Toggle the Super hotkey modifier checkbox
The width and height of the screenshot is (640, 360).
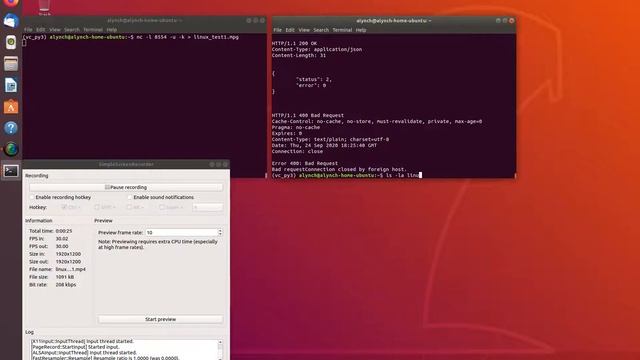162,207
